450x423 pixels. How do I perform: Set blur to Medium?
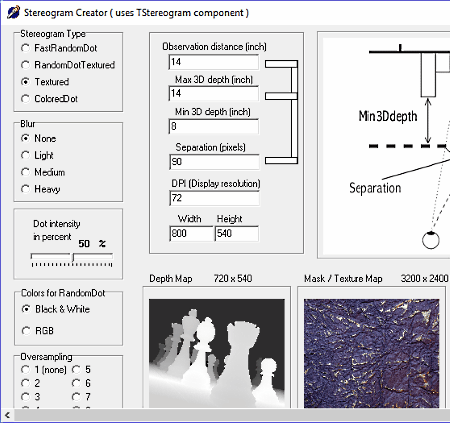43,172
